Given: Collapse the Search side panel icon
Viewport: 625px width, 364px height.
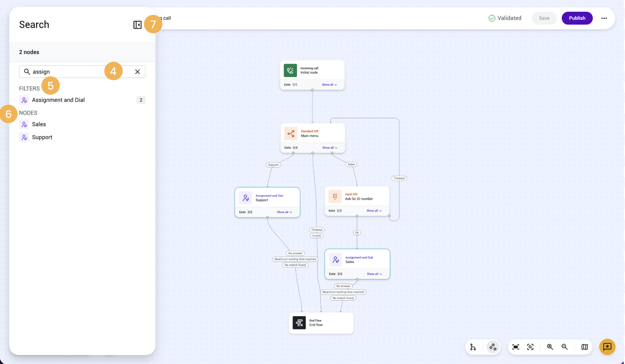Looking at the screenshot, I should point(137,25).
